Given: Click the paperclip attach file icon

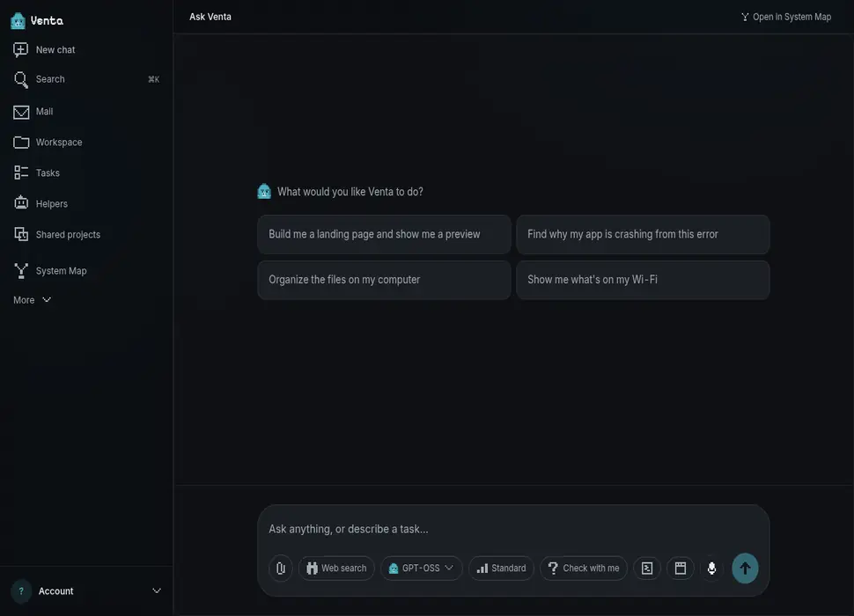Looking at the screenshot, I should (281, 568).
